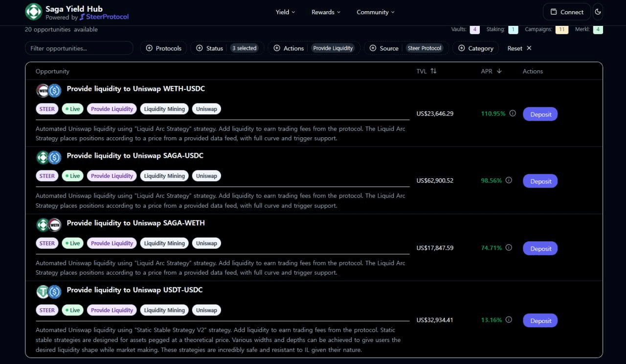Click into Filter opportunities search field

pyautogui.click(x=79, y=48)
